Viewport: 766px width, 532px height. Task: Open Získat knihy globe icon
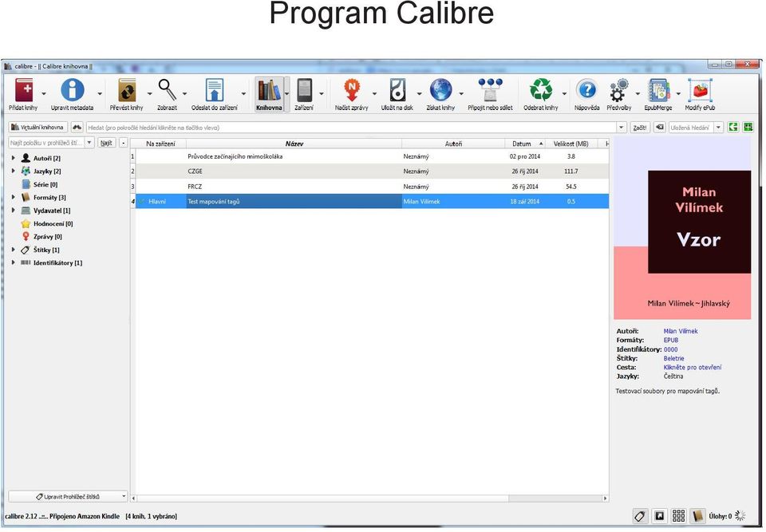point(440,90)
